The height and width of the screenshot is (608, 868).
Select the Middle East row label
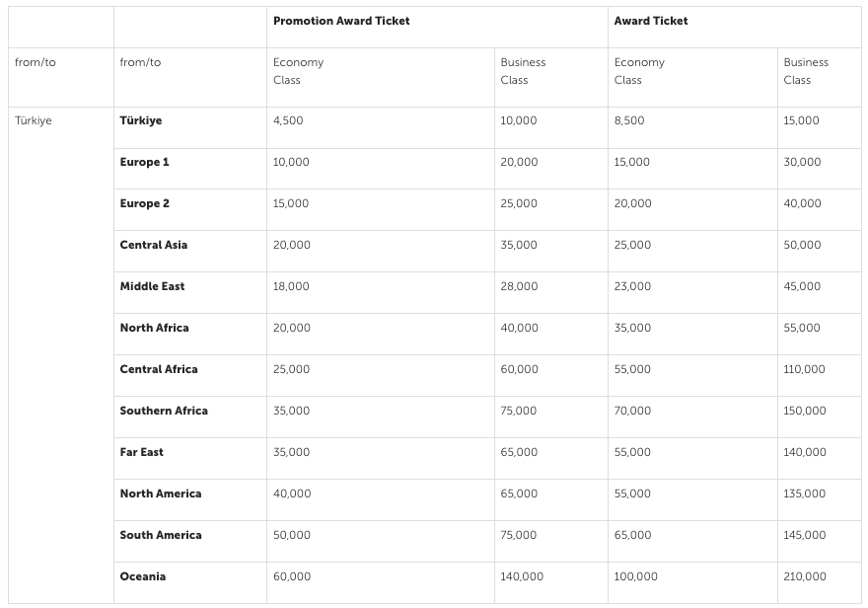coord(153,286)
